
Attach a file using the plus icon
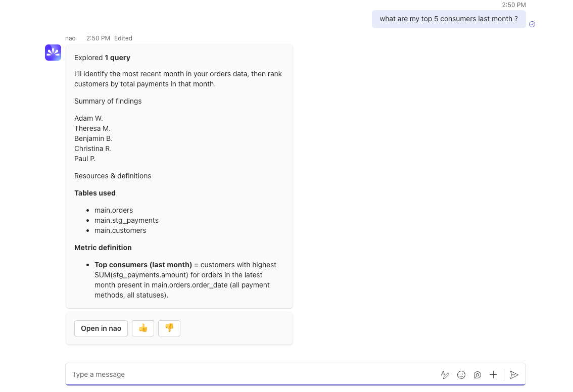coord(494,375)
